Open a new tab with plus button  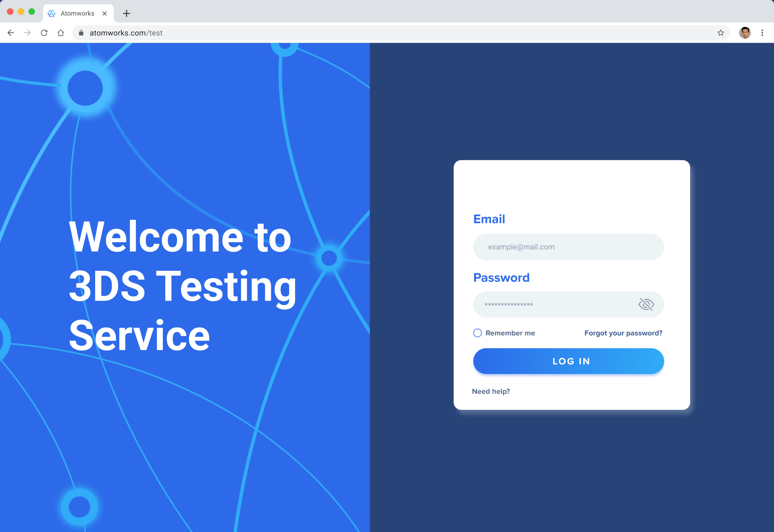click(x=127, y=14)
